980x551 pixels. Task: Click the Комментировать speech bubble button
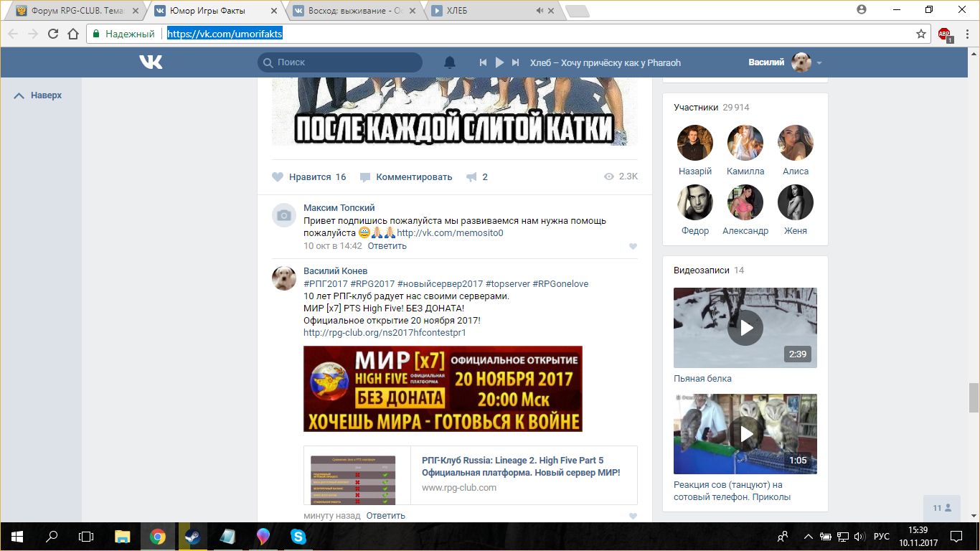coord(406,176)
